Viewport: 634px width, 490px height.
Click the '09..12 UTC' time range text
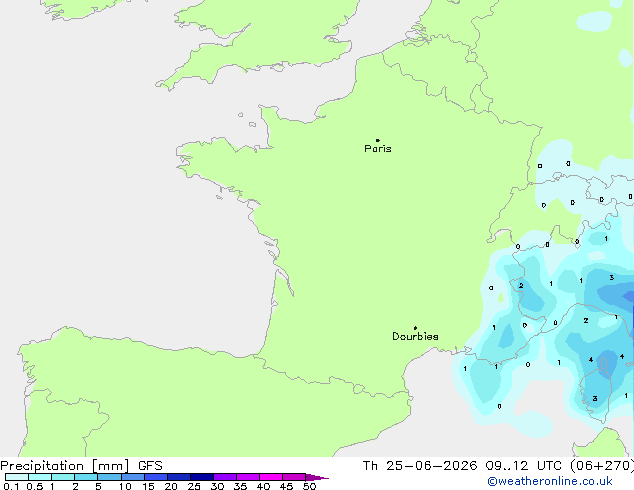pos(524,466)
